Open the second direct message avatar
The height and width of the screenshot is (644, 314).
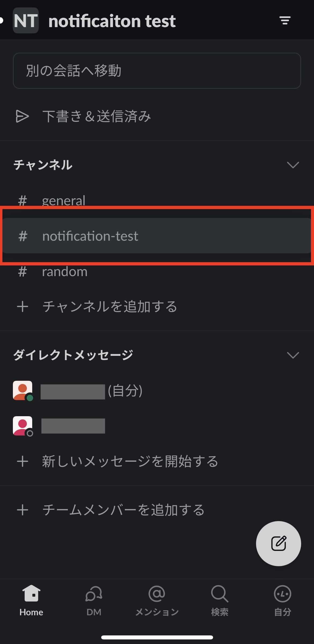[23, 426]
